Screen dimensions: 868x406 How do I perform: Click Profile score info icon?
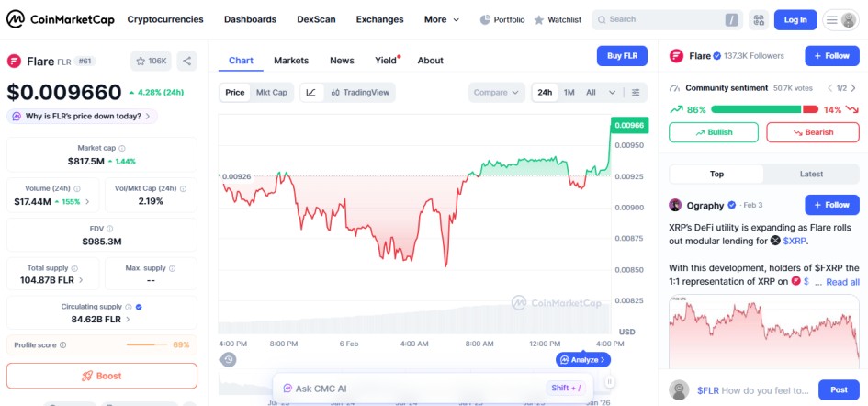tap(62, 345)
